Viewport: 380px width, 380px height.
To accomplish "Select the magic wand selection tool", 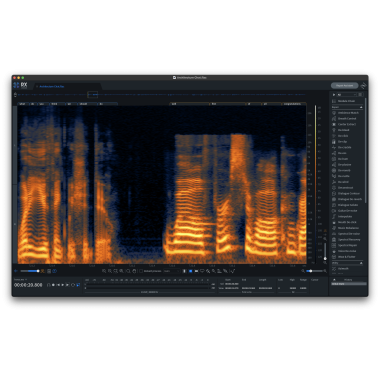I will (x=214, y=271).
